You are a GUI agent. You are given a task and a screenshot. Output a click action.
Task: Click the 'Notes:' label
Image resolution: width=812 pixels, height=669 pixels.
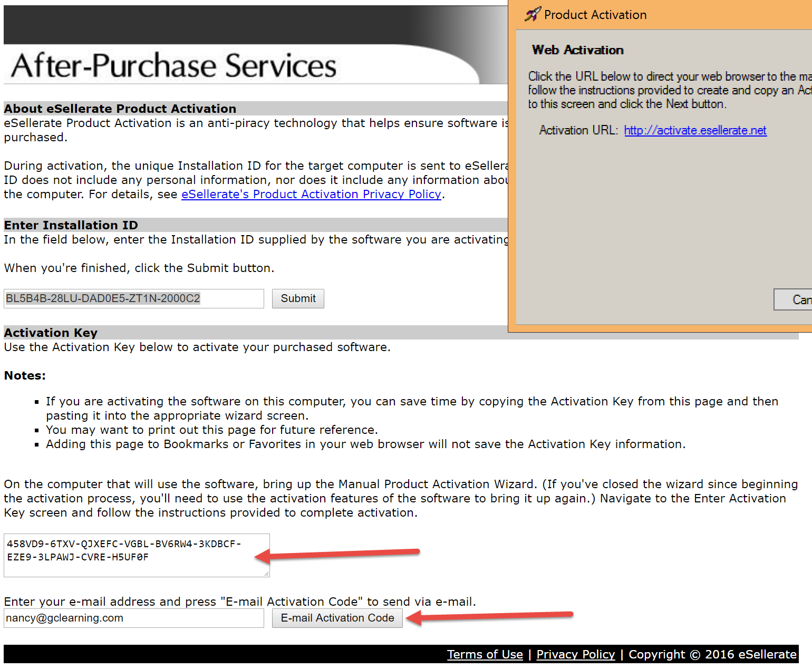(x=25, y=375)
